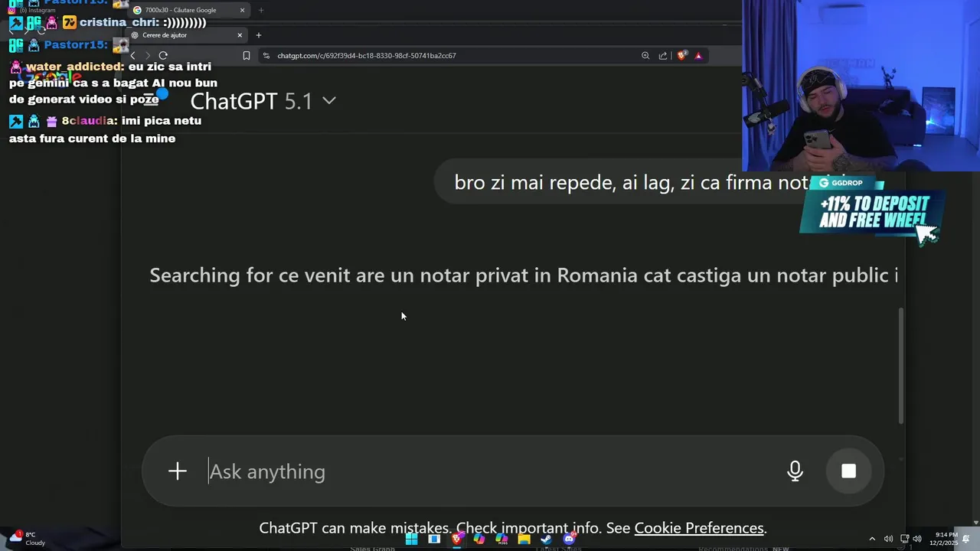This screenshot has width=980, height=551.
Task: Close the 7000x30 Căutare Google tab
Action: click(x=243, y=10)
